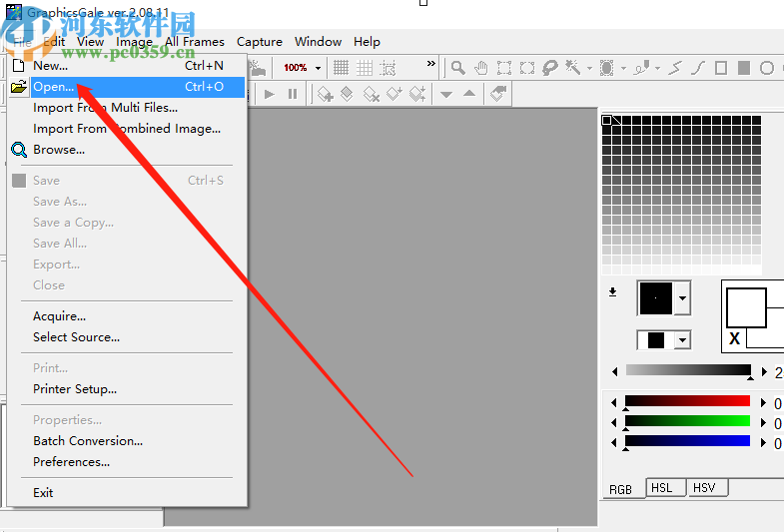Image resolution: width=784 pixels, height=532 pixels.
Task: Select the Hand pan tool
Action: 481,68
